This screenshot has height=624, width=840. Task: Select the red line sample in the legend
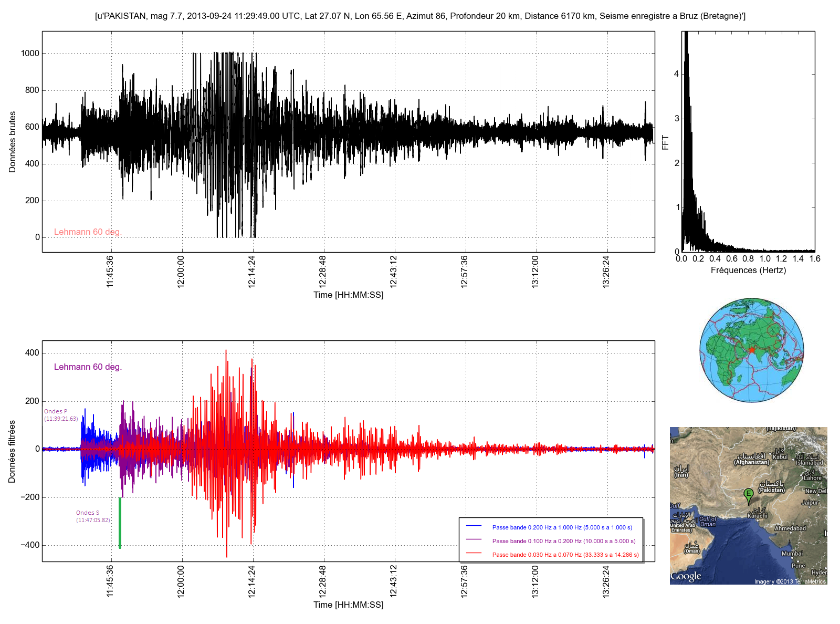click(474, 553)
